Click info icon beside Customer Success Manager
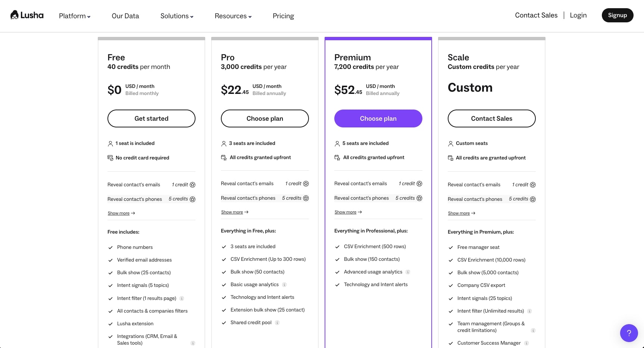Screen dimensions: 644x348 tap(526, 343)
